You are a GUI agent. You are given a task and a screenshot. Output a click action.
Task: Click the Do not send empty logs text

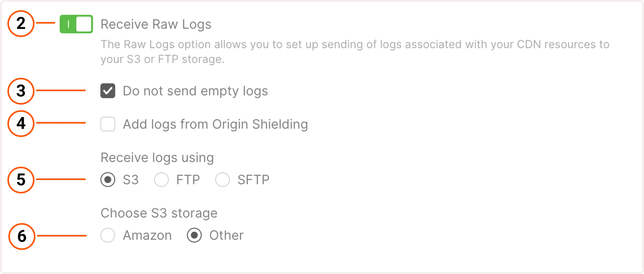pos(195,91)
